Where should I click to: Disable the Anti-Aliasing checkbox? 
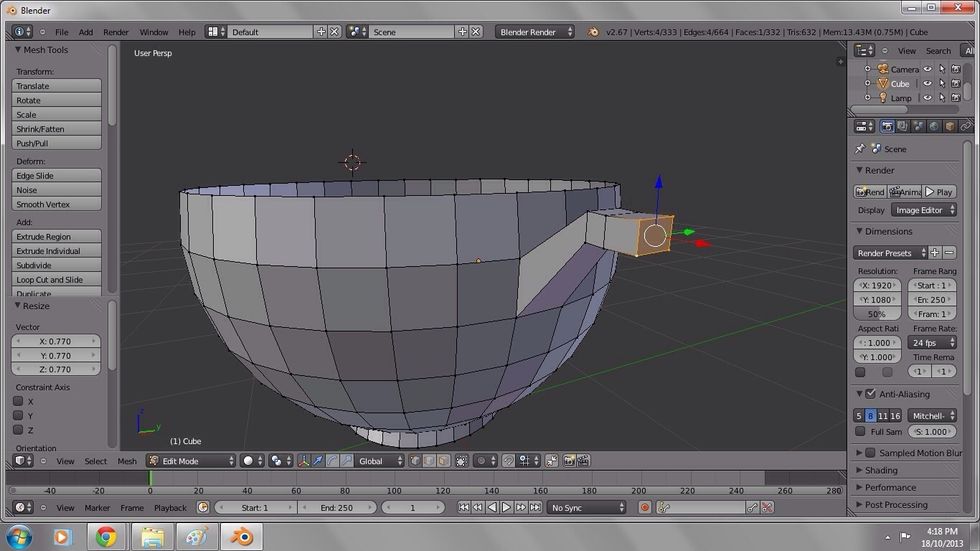[870, 394]
